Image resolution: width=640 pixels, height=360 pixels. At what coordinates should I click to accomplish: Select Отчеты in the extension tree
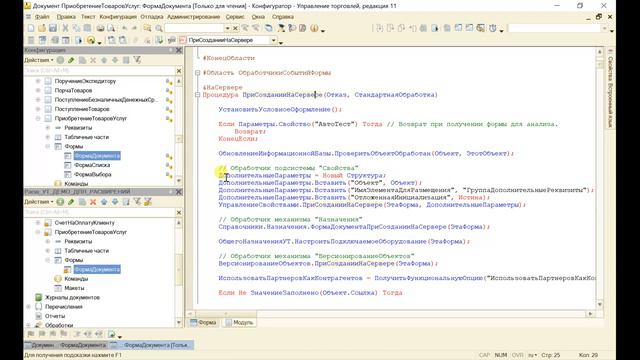click(55, 316)
